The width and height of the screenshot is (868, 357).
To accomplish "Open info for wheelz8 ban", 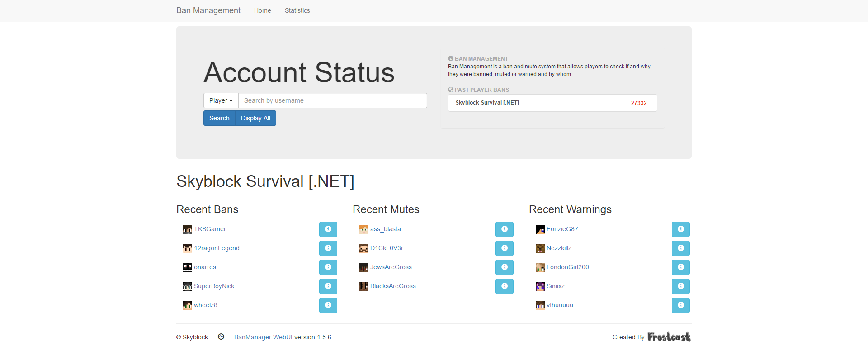I will pyautogui.click(x=328, y=305).
